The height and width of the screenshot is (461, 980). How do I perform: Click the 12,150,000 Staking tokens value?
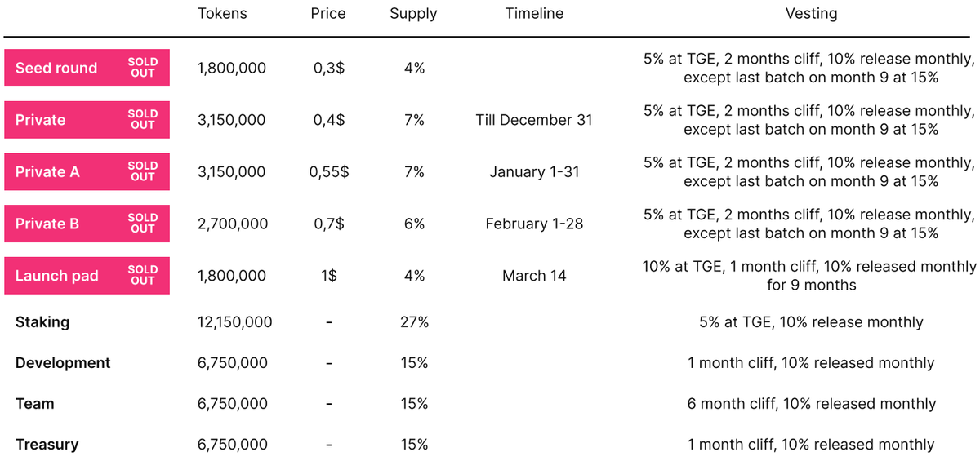(x=235, y=322)
